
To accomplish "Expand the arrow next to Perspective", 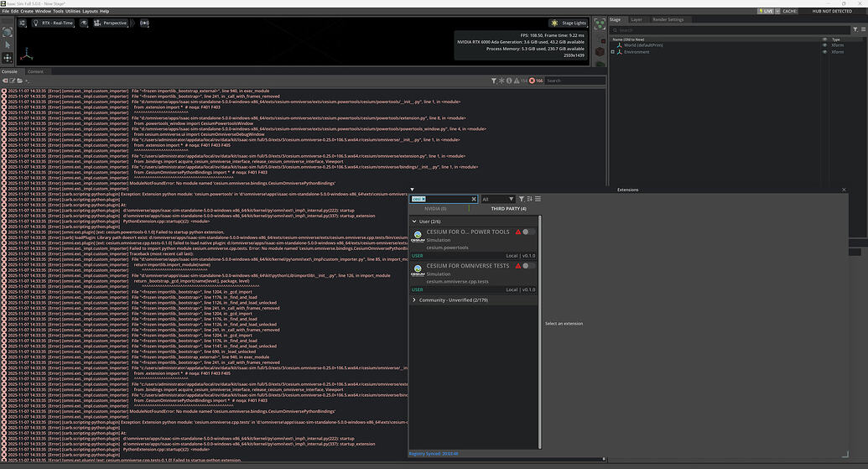I will click(133, 23).
